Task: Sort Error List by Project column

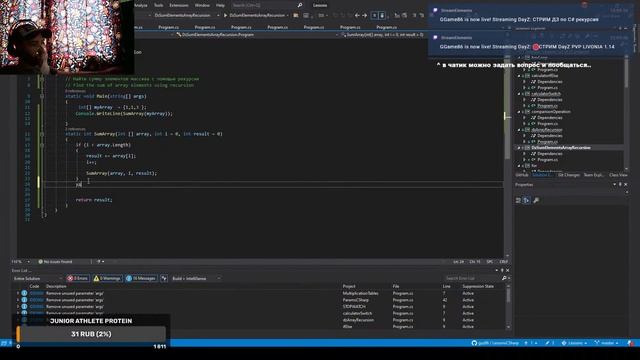Action: [x=349, y=287]
